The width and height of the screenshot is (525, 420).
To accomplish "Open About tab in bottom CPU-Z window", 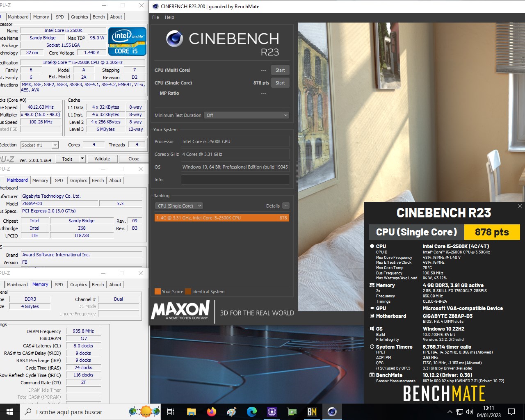I will pyautogui.click(x=115, y=285).
